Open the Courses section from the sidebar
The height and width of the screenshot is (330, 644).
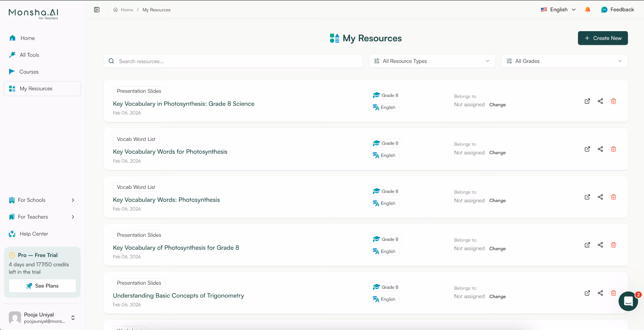(29, 72)
